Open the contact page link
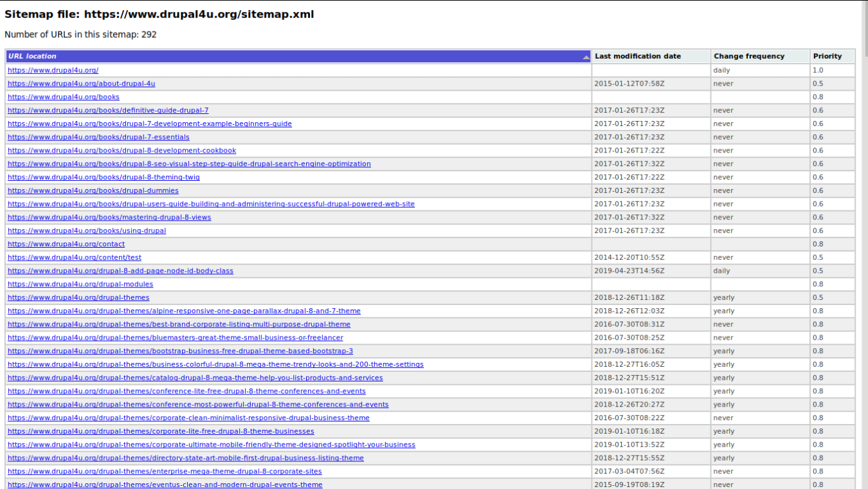Image resolution: width=868 pixels, height=489 pixels. (66, 244)
